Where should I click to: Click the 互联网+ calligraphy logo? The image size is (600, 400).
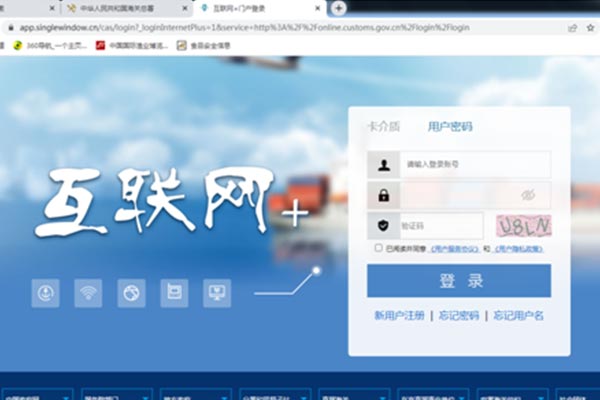pos(171,201)
